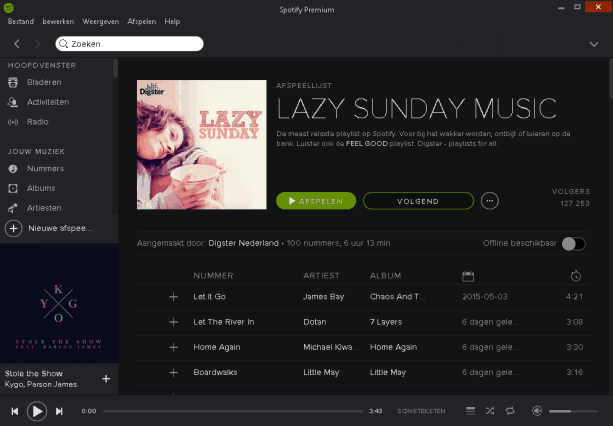Select the Boardwalks track title
This screenshot has height=426, width=613.
tap(215, 372)
